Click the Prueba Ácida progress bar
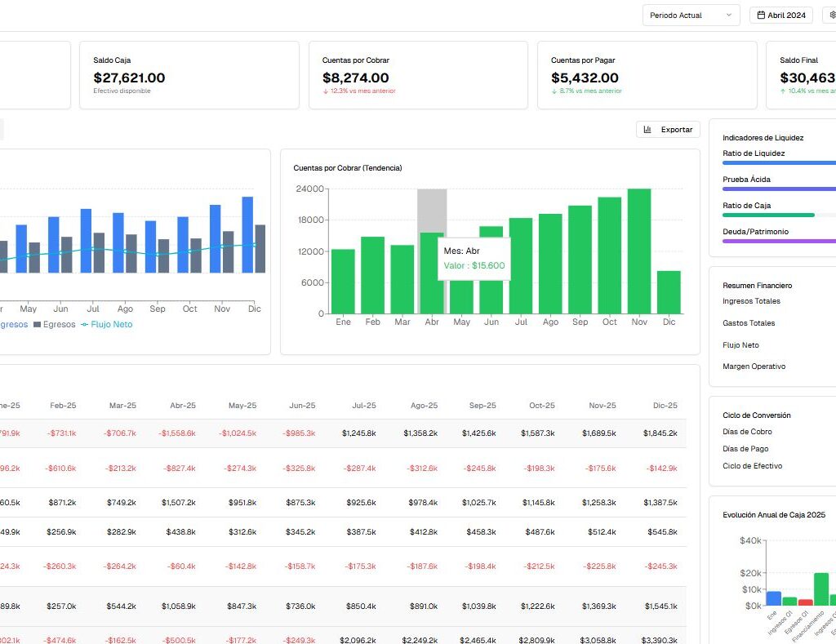The height and width of the screenshot is (644, 836). 779,189
